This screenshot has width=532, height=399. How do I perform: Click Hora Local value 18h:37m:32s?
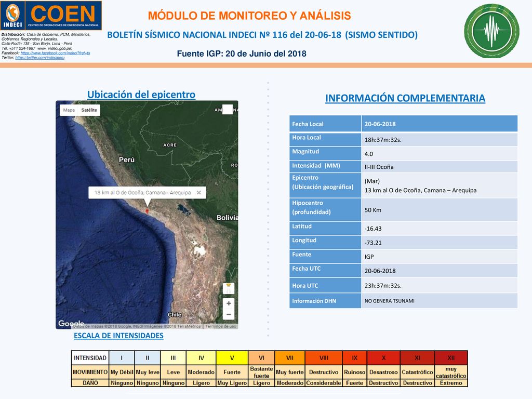383,140
